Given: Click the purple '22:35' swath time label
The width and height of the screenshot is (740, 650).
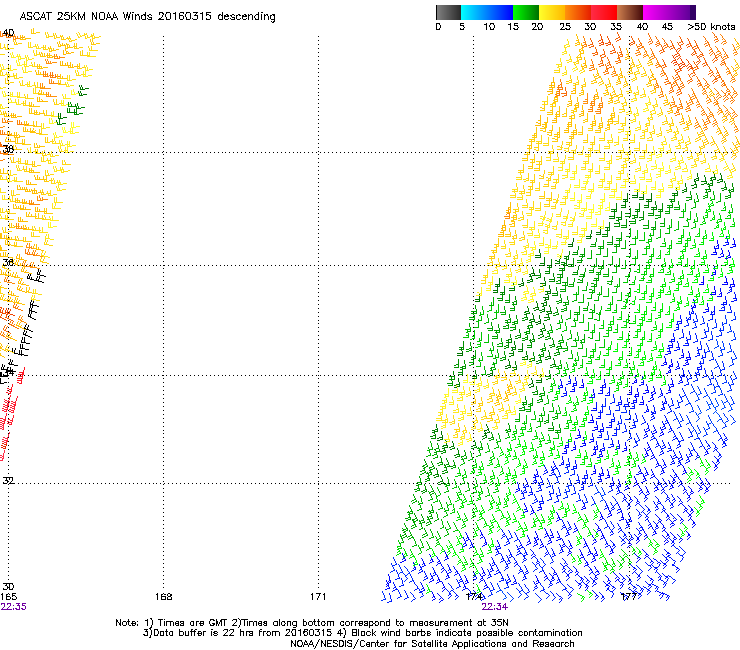Looking at the screenshot, I should coord(13,607).
